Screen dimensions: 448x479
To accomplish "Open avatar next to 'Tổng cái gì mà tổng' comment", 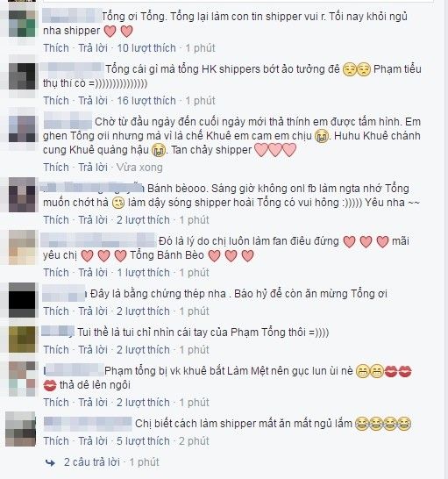I will point(22,76).
